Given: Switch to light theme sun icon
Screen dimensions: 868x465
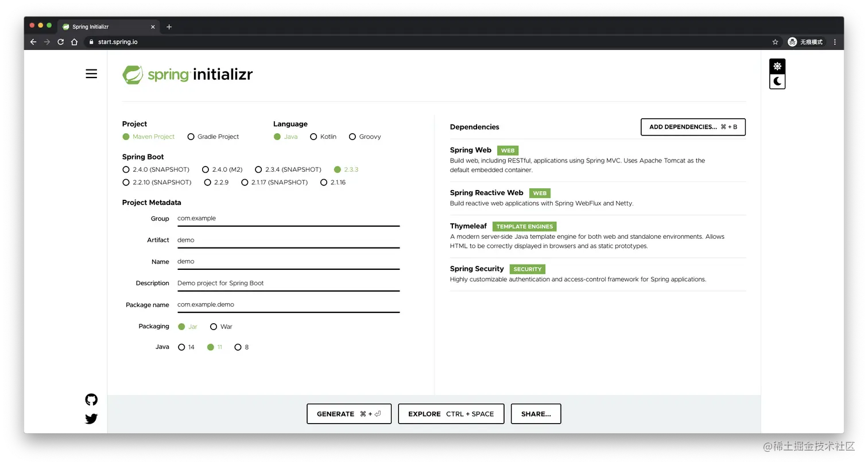Looking at the screenshot, I should pos(777,66).
